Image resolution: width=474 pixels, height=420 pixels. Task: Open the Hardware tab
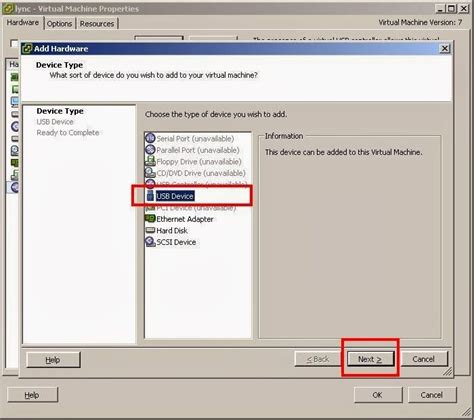coord(23,23)
